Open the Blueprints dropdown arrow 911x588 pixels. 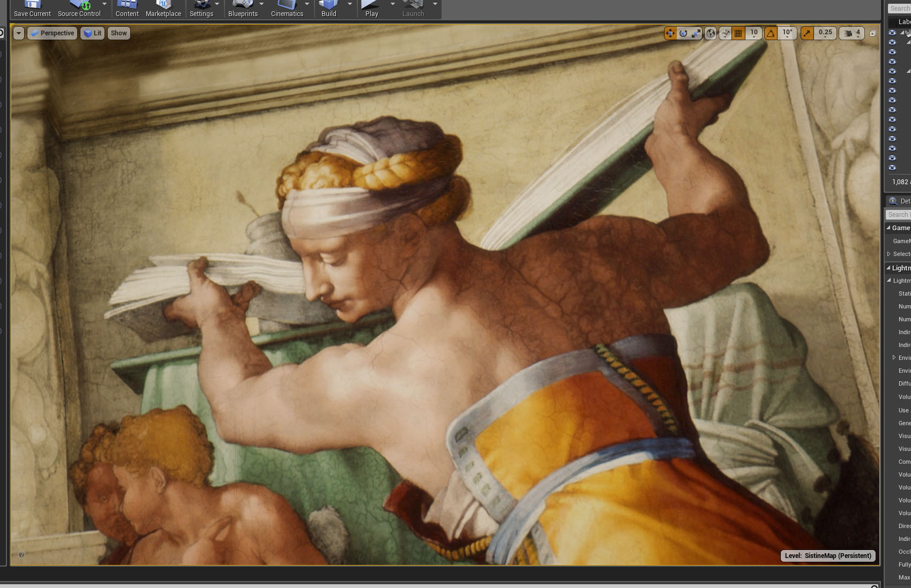point(262,4)
